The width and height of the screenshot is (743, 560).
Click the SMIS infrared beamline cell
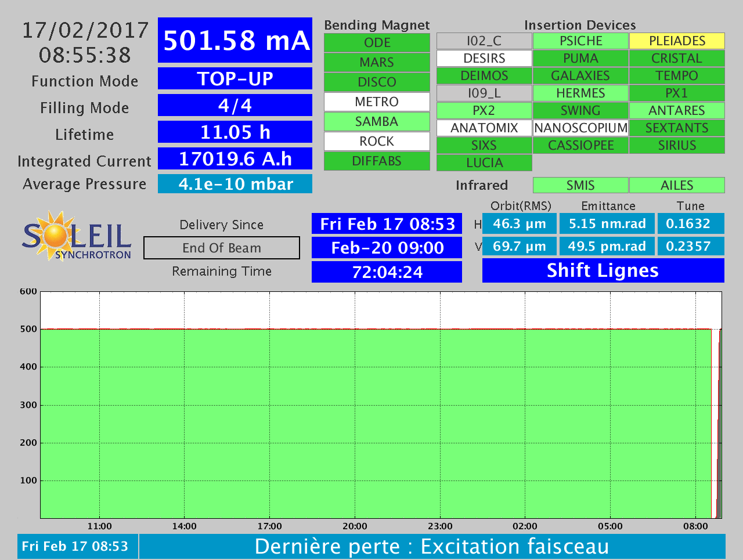click(580, 185)
